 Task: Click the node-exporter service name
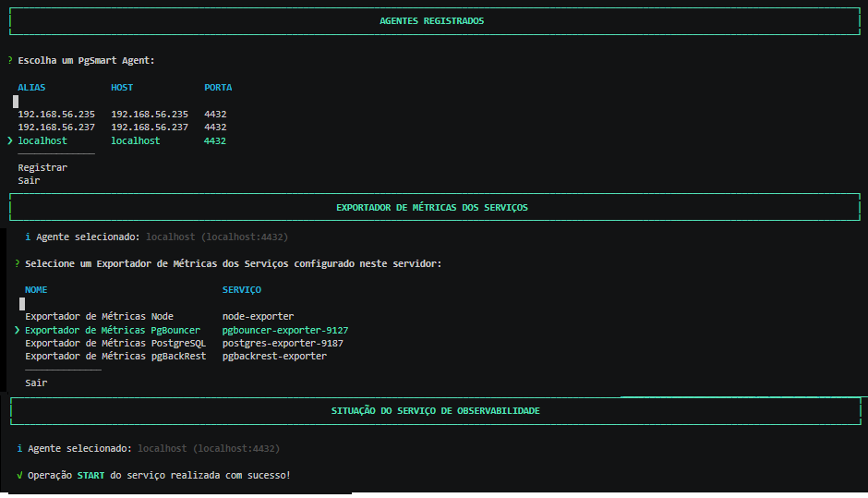pyautogui.click(x=258, y=316)
